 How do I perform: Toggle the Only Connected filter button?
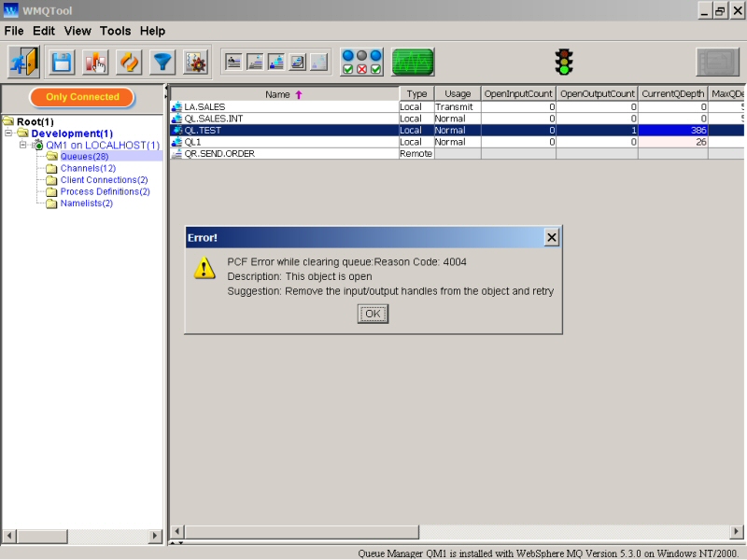tap(82, 97)
